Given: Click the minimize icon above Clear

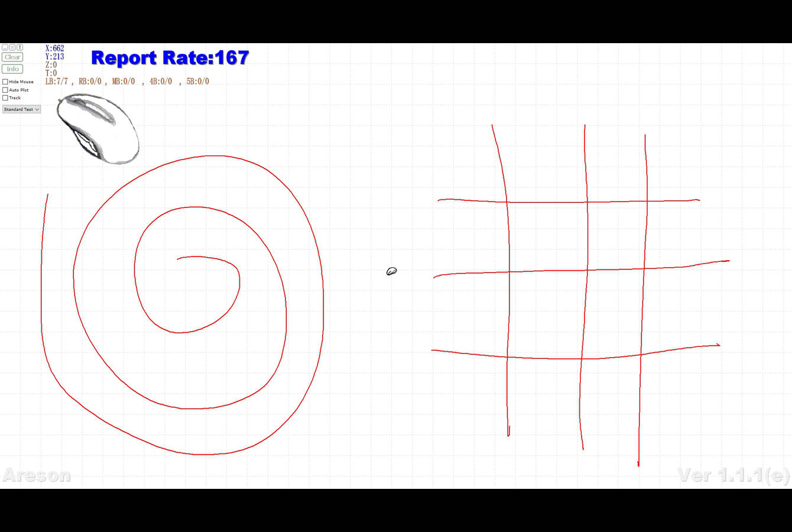Looking at the screenshot, I should coord(5,47).
